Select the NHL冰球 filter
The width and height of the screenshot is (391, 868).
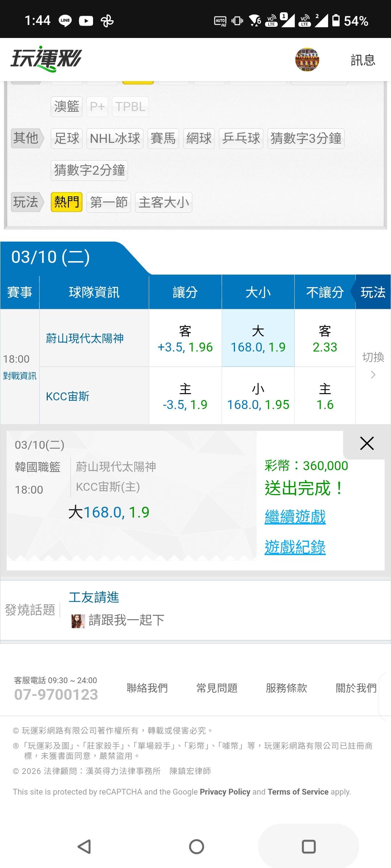pos(115,139)
